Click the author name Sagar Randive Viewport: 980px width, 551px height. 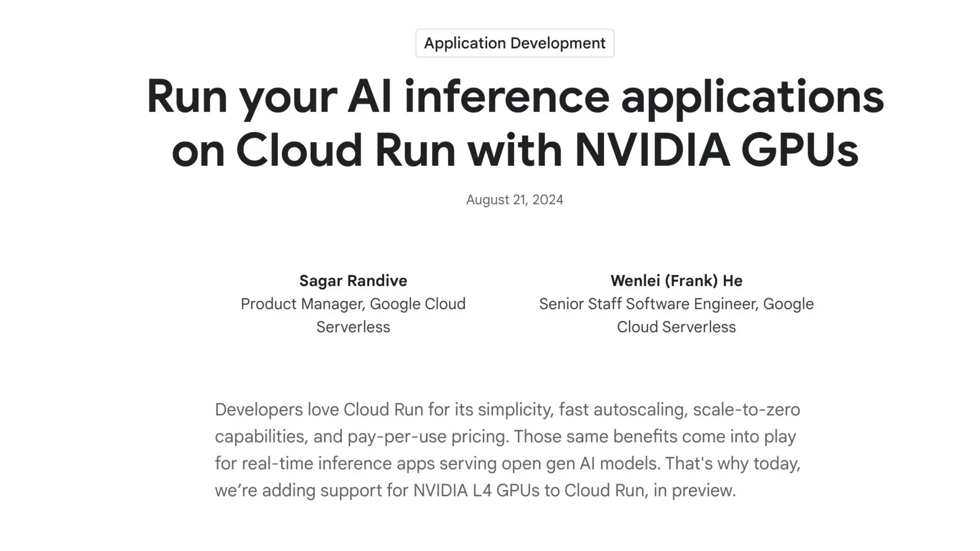click(353, 281)
